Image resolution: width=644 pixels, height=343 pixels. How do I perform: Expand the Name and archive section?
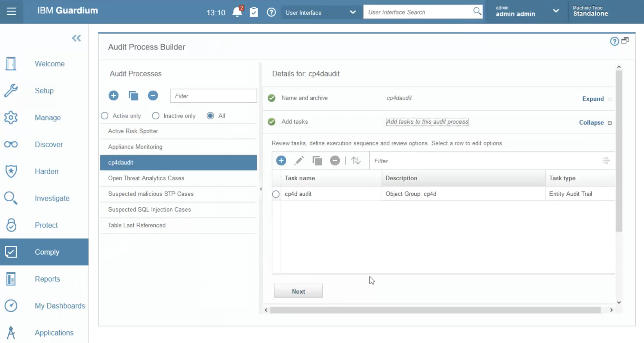click(x=593, y=99)
